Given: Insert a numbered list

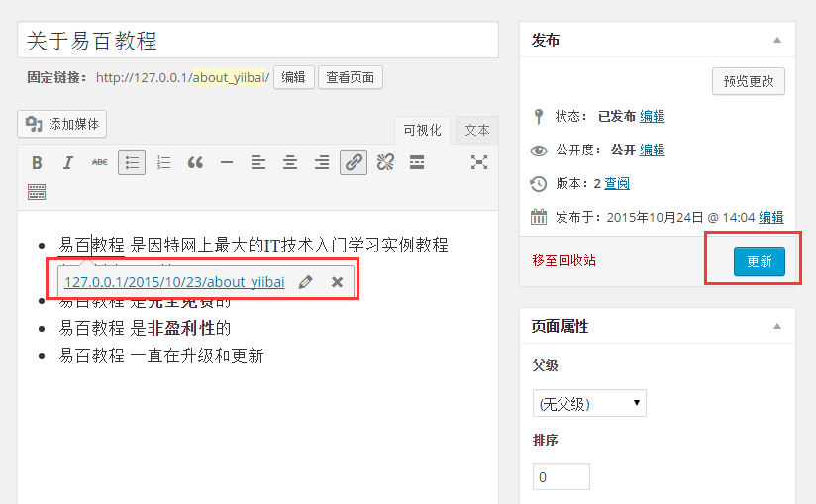Looking at the screenshot, I should pos(163,163).
